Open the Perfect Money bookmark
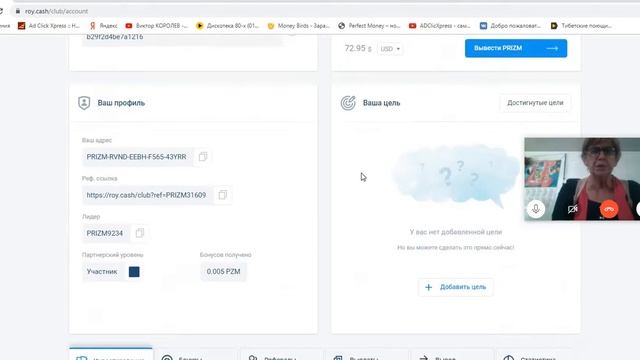The height and width of the screenshot is (360, 640). click(369, 26)
